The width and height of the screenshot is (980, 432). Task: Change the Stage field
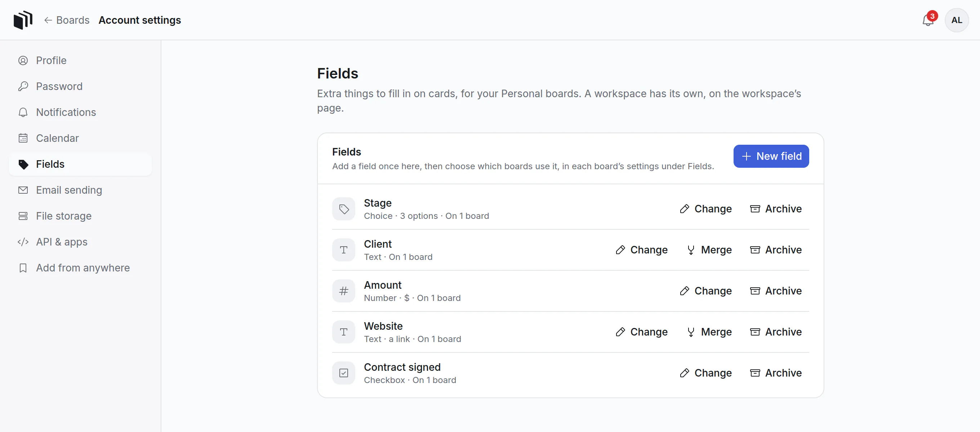706,209
